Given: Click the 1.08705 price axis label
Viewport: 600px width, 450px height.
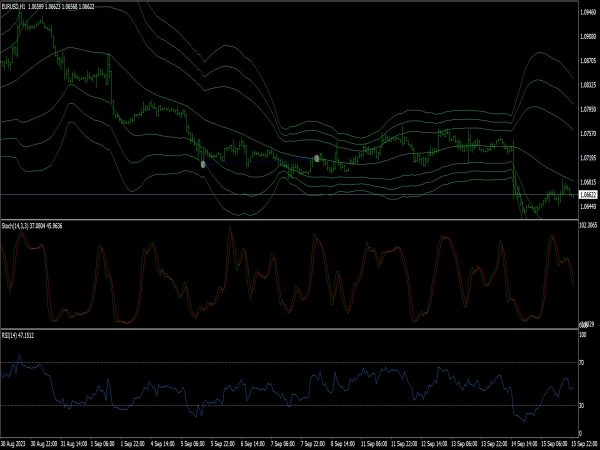Looking at the screenshot, I should coord(588,60).
